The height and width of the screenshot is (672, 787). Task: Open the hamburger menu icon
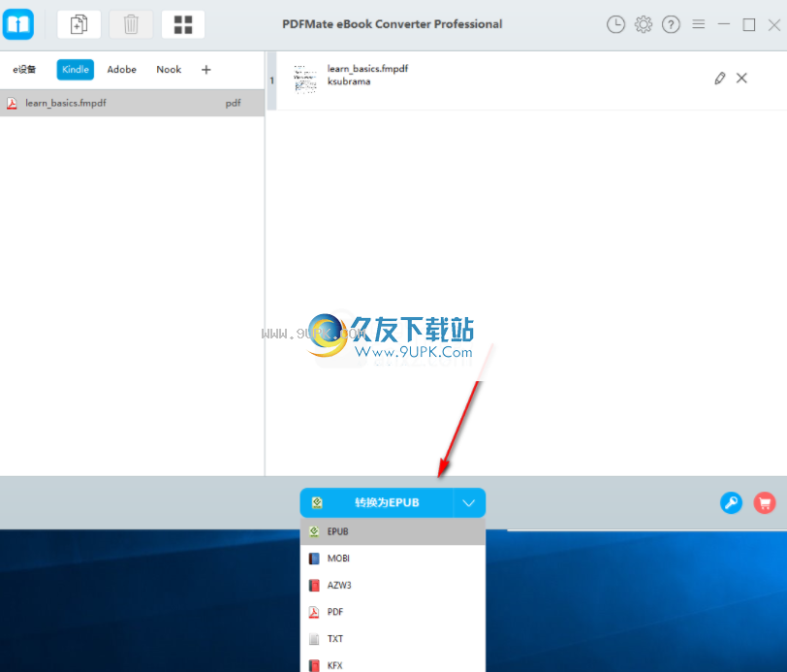[699, 24]
